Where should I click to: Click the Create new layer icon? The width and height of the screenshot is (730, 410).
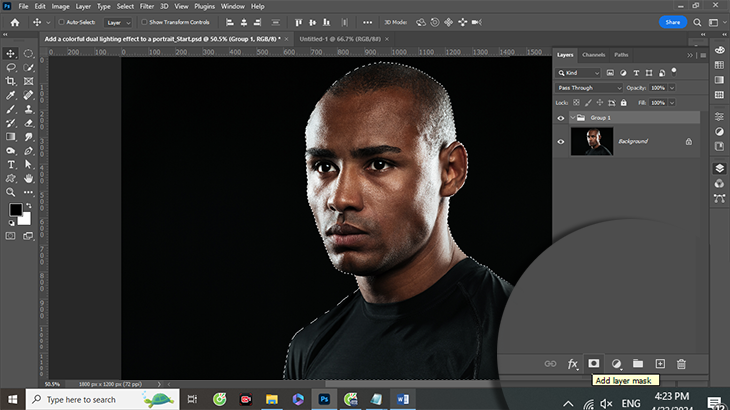(x=660, y=364)
